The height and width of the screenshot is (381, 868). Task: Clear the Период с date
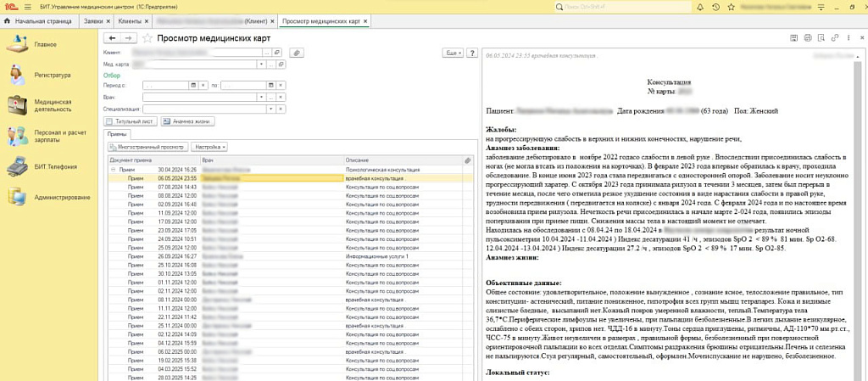coord(203,86)
